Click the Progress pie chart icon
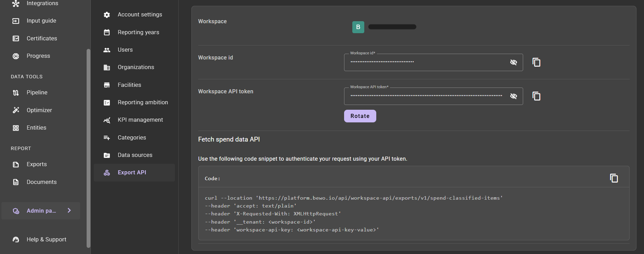644x254 pixels. pos(16,56)
